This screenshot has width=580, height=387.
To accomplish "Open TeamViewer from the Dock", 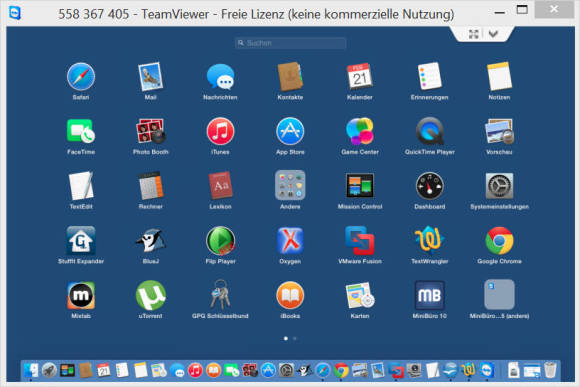I will [x=487, y=370].
